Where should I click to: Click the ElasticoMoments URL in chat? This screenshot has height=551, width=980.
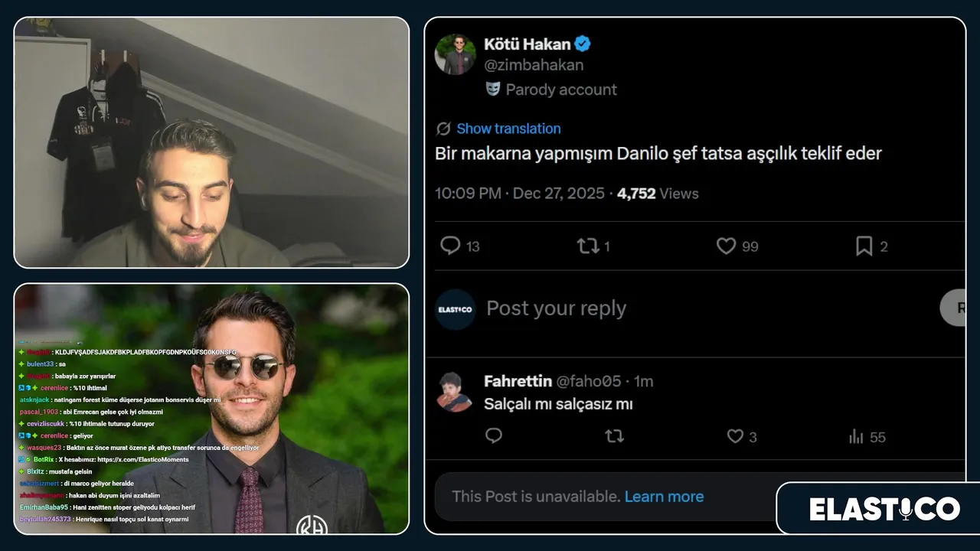(143, 460)
